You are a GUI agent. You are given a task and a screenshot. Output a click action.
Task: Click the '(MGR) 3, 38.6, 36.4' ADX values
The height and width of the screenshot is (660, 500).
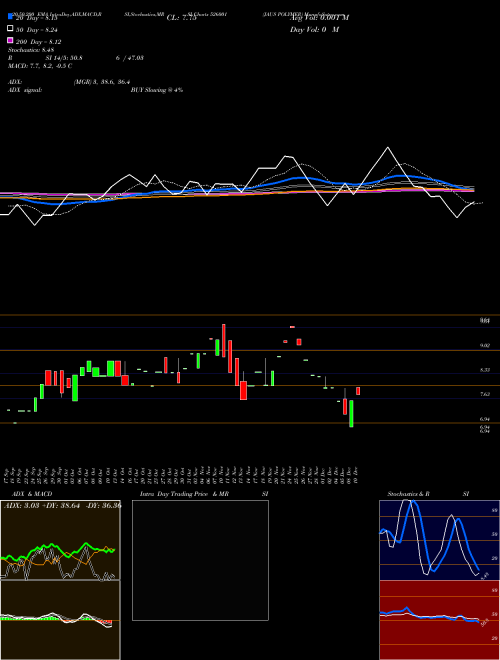point(102,82)
